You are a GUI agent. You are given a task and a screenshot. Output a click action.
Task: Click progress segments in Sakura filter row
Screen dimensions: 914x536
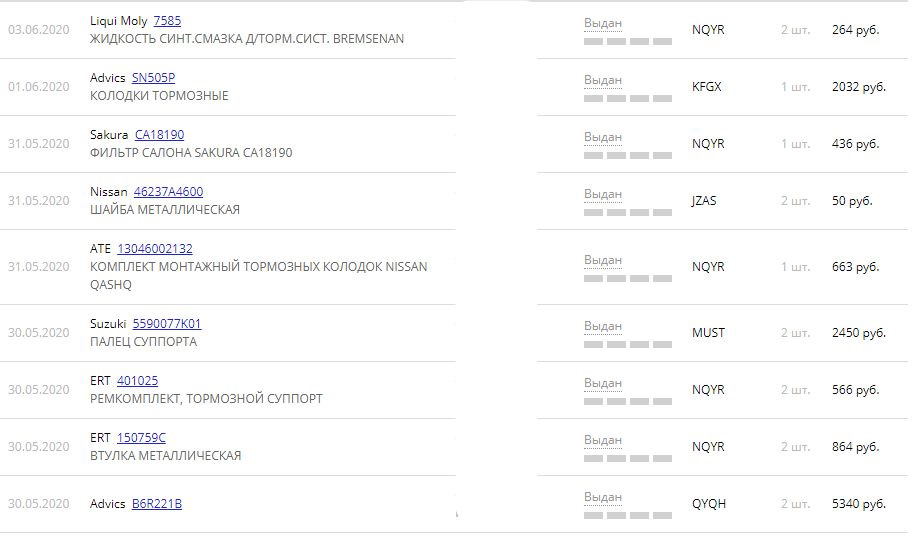tap(628, 155)
